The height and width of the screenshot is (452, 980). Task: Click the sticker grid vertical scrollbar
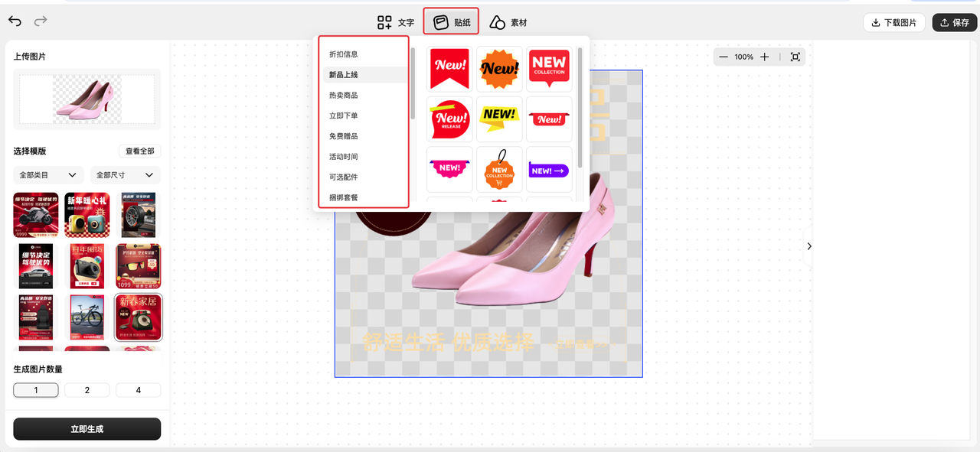click(x=580, y=107)
